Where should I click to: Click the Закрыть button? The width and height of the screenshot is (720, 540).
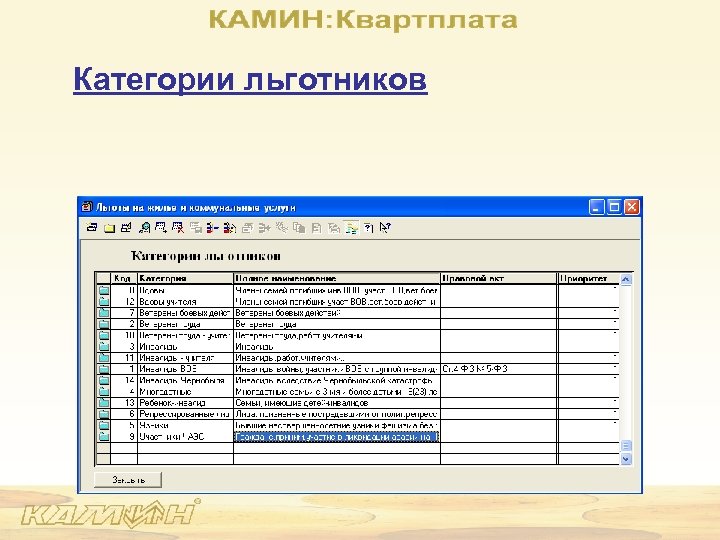(128, 480)
